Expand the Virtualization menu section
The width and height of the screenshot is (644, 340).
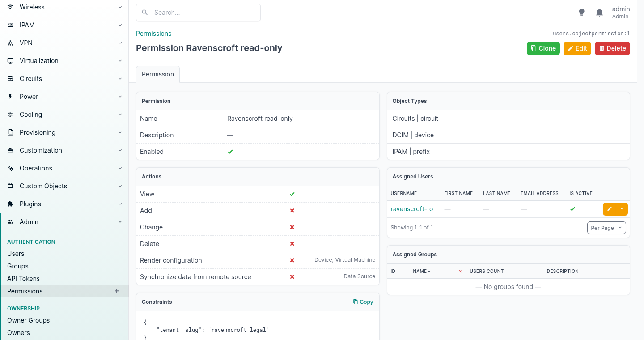tap(64, 61)
